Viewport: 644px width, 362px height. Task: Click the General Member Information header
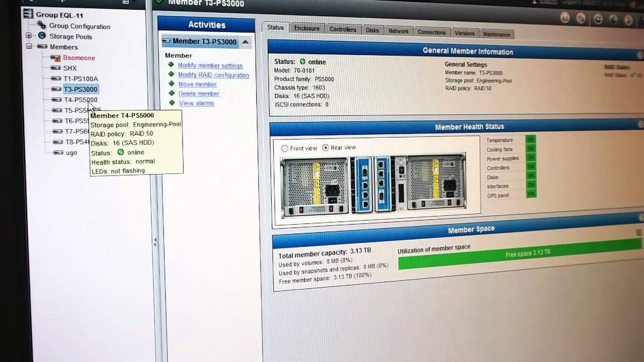(x=456, y=51)
